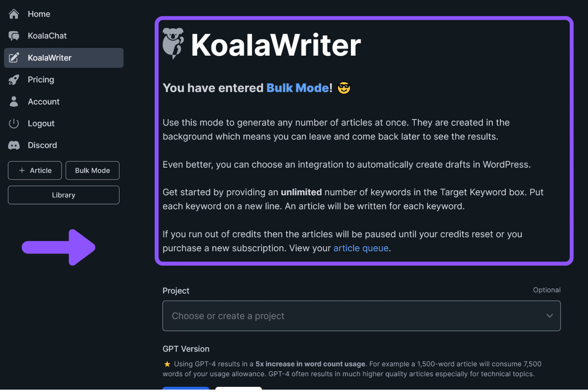Click the purple arrow graphic
This screenshot has width=588, height=392.
tap(58, 247)
